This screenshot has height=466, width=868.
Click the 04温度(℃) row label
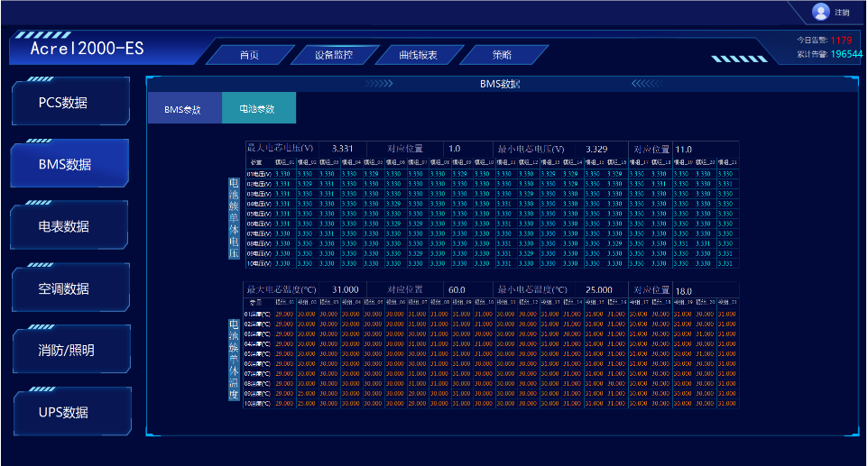257,343
